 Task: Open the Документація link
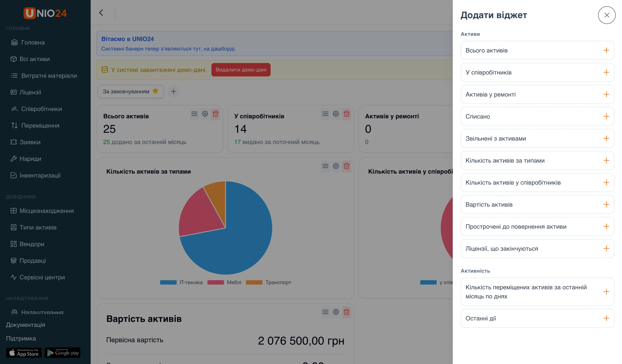point(25,325)
